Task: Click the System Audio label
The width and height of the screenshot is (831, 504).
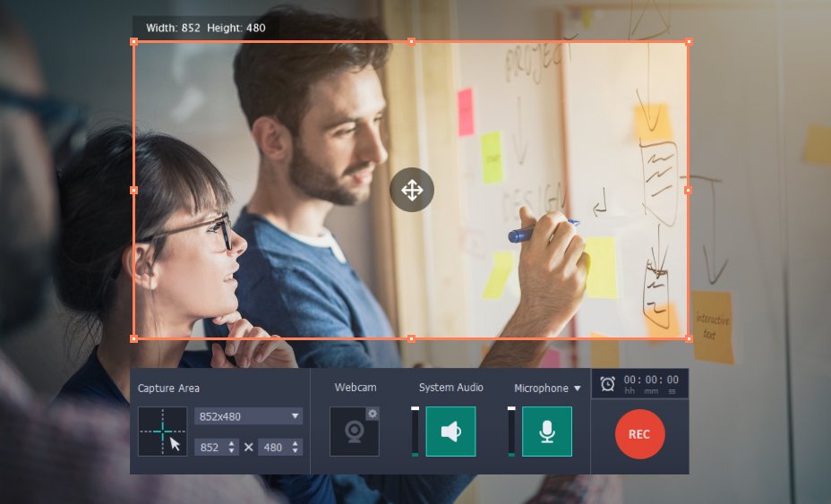Action: pyautogui.click(x=451, y=388)
